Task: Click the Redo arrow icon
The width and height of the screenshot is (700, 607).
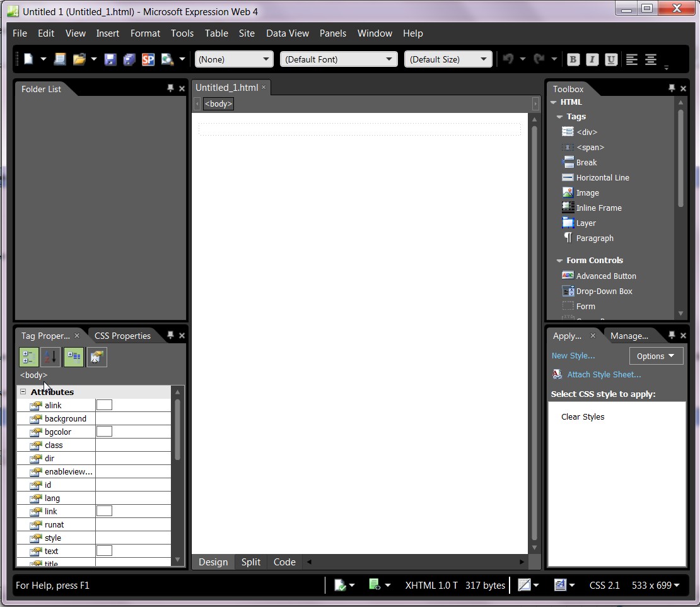Action: pos(539,59)
